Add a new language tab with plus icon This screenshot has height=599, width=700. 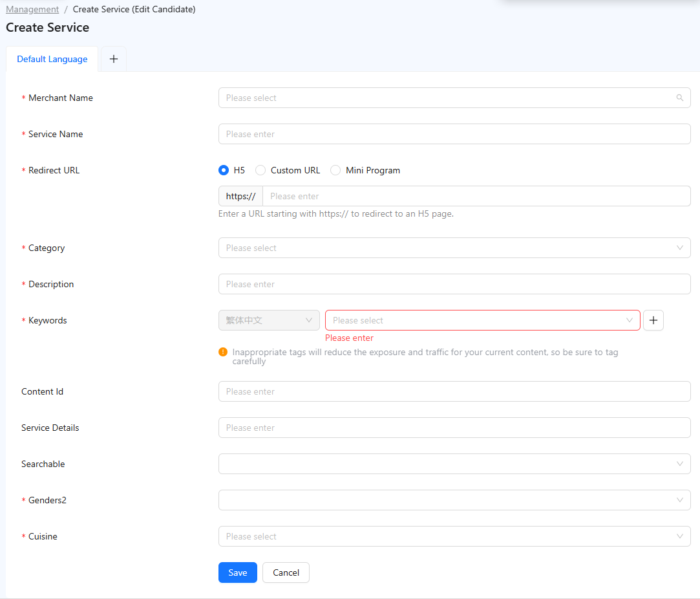click(x=114, y=59)
